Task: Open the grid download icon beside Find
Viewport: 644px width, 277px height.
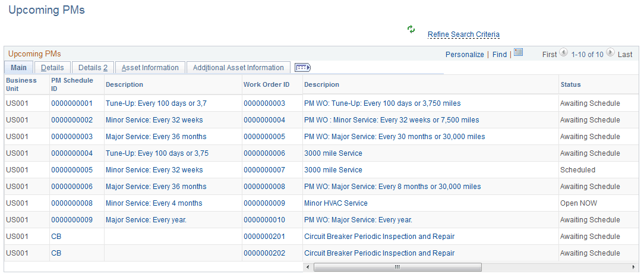Action: pos(518,52)
